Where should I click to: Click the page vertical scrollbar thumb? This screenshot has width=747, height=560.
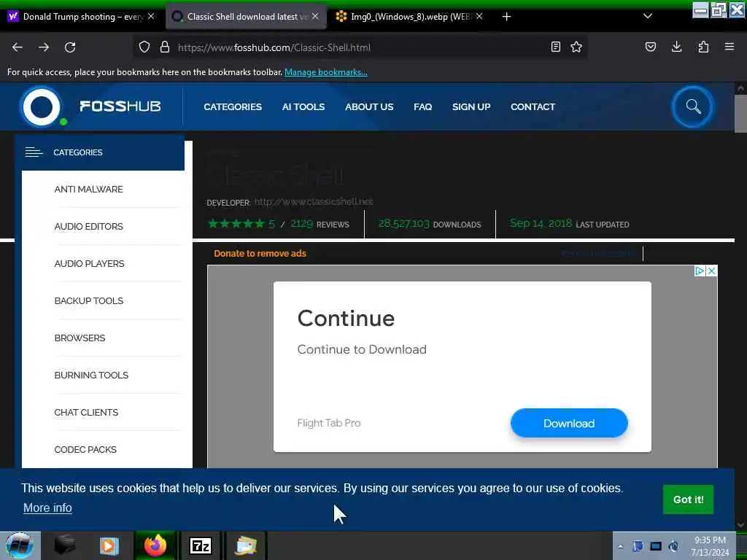click(740, 114)
